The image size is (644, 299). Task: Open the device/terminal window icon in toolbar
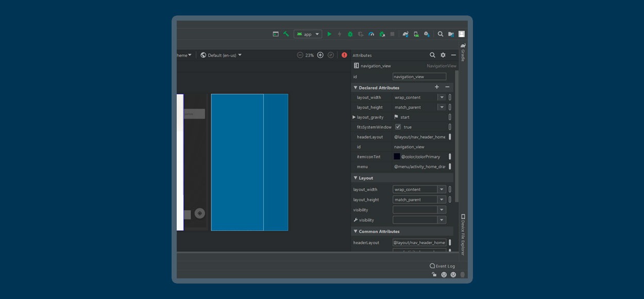[276, 34]
